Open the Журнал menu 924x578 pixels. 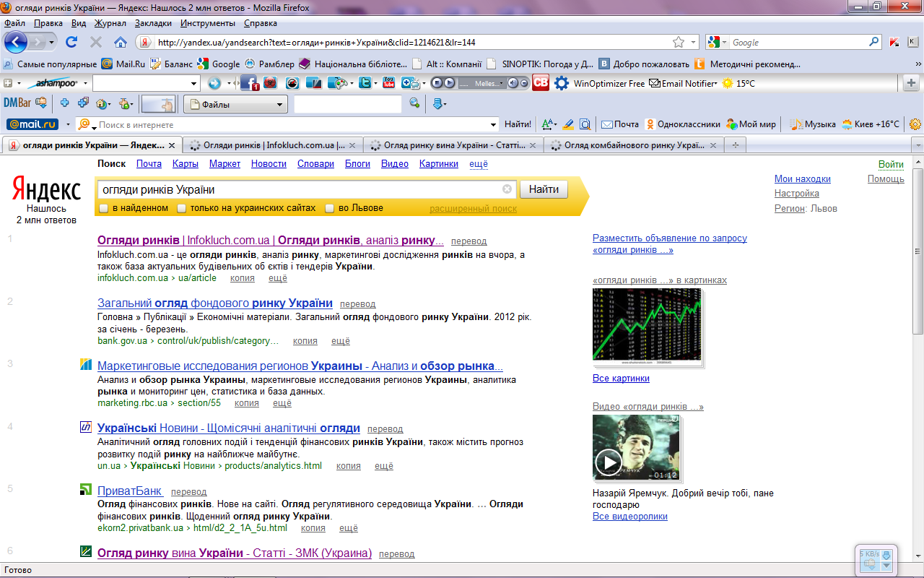(x=110, y=23)
